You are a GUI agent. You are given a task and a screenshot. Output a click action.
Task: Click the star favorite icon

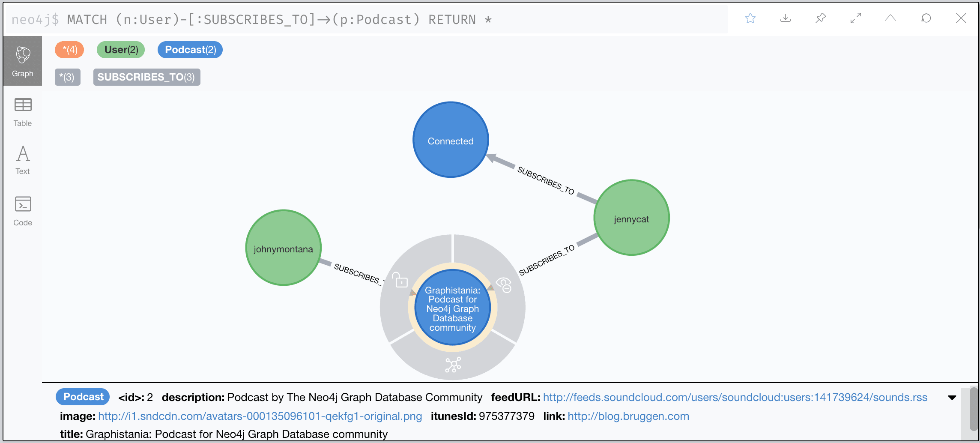tap(750, 18)
